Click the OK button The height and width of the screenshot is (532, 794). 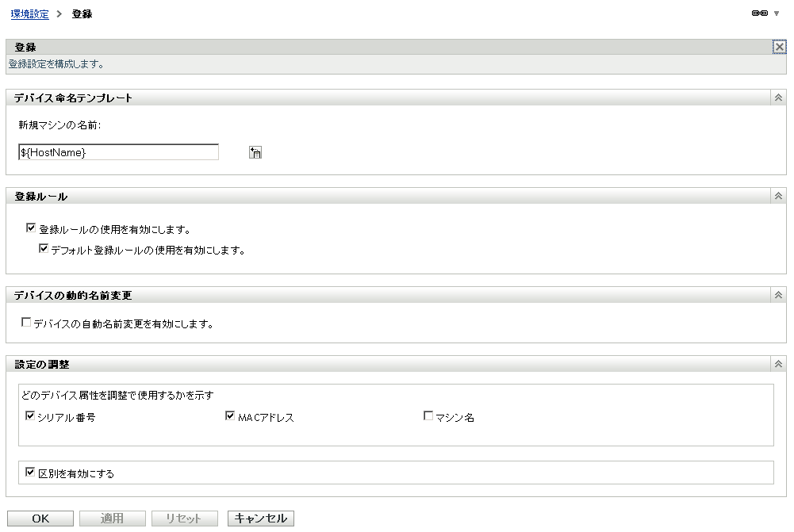click(x=40, y=518)
